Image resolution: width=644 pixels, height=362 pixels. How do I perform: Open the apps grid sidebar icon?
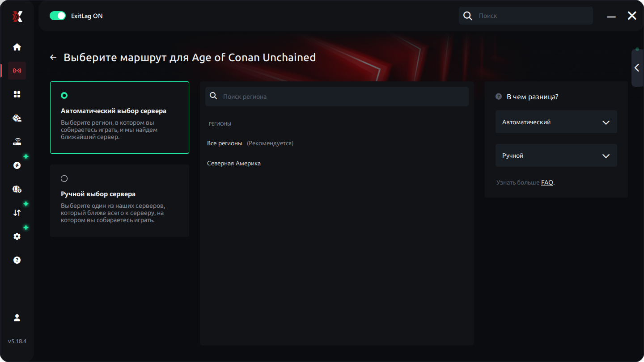point(17,94)
